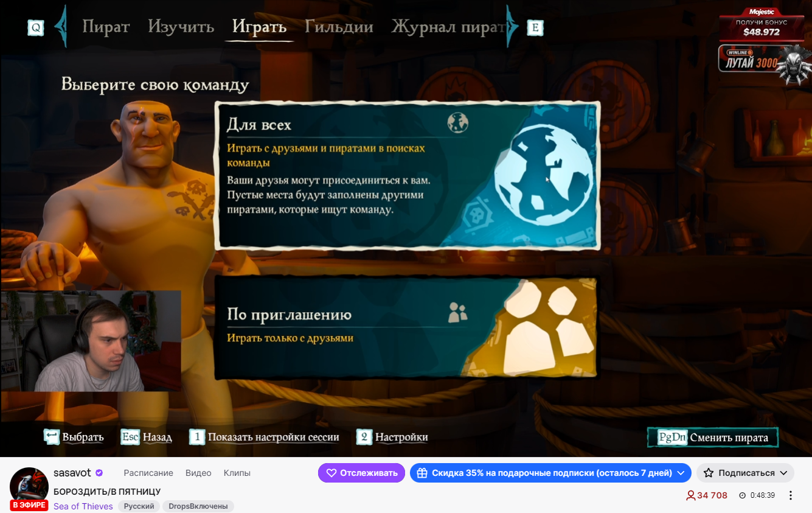
Task: Click the Q key previous-tab prompt
Action: tap(36, 28)
